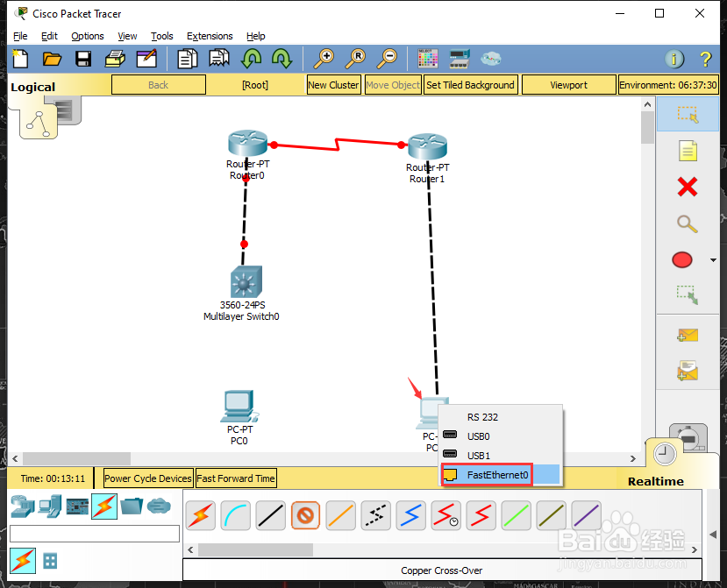Select the light blue Console cable
This screenshot has width=727, height=588.
tap(236, 515)
